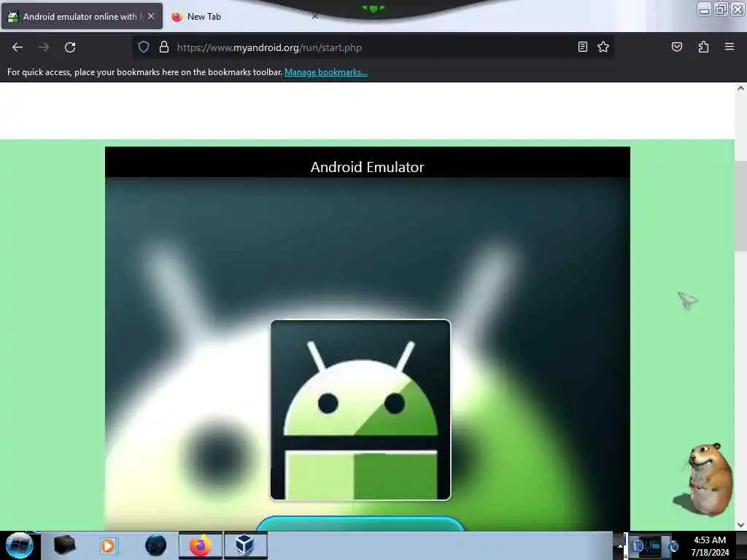Open the 4:53 AM clock

710,546
